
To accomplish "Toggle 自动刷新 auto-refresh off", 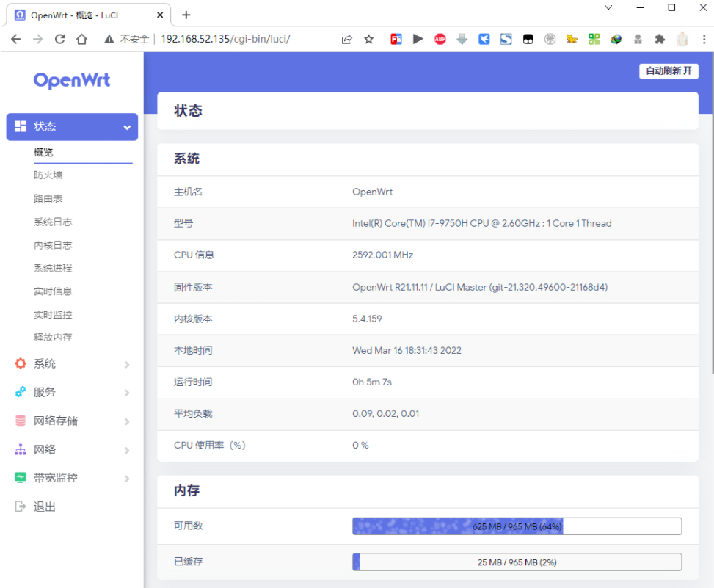I will (668, 70).
